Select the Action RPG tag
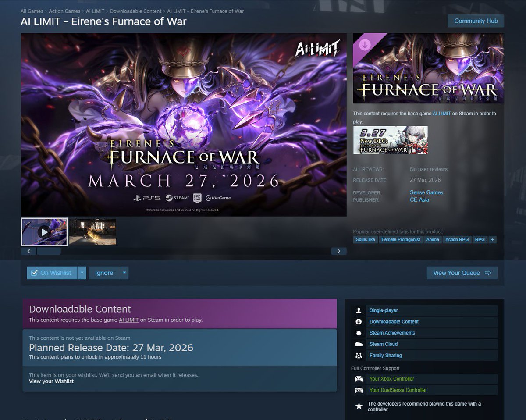The height and width of the screenshot is (420, 526). coord(457,240)
